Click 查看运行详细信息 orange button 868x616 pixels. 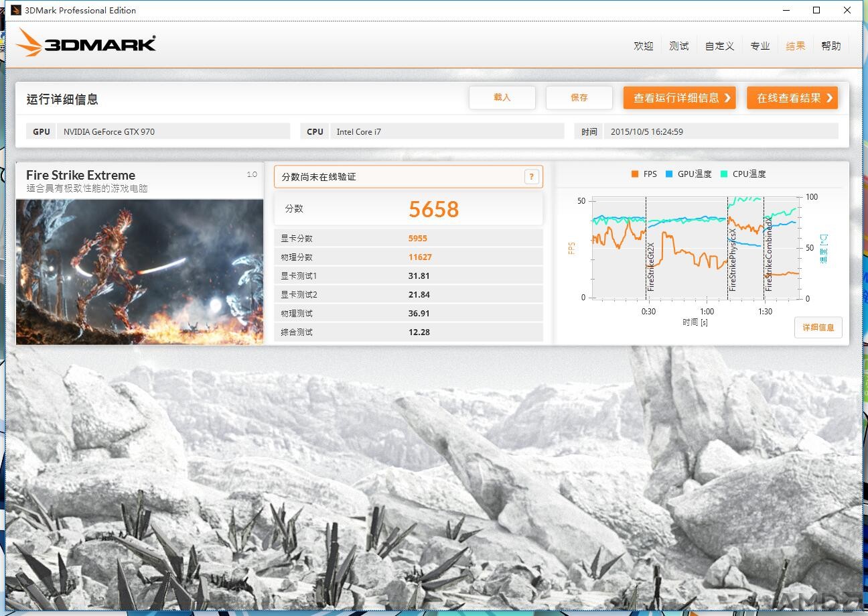pyautogui.click(x=680, y=98)
